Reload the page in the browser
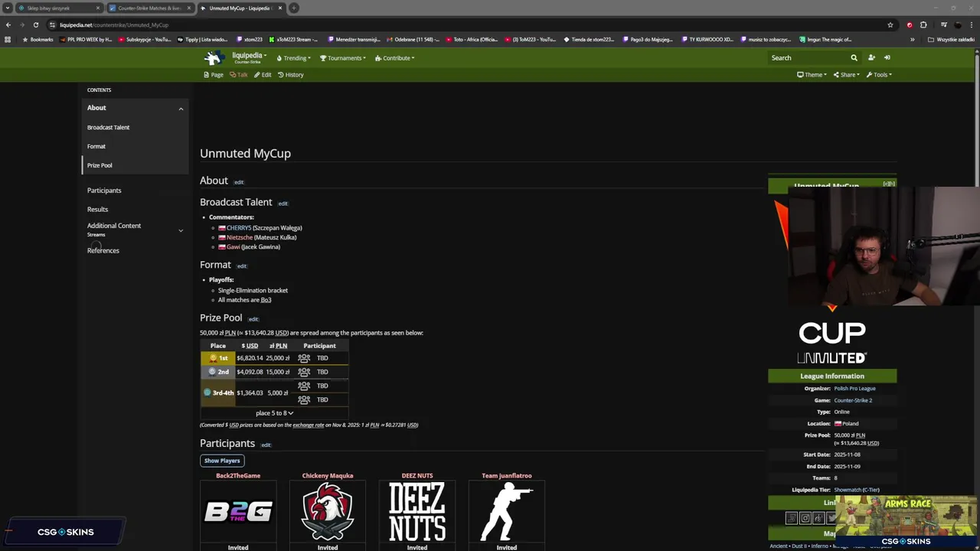The height and width of the screenshot is (551, 980). (x=35, y=24)
